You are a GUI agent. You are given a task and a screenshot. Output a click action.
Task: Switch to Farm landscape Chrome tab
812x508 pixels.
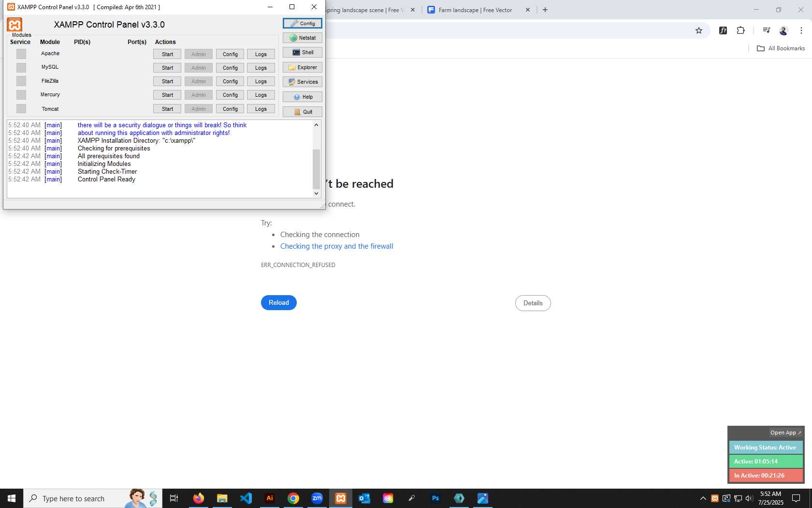tap(475, 10)
